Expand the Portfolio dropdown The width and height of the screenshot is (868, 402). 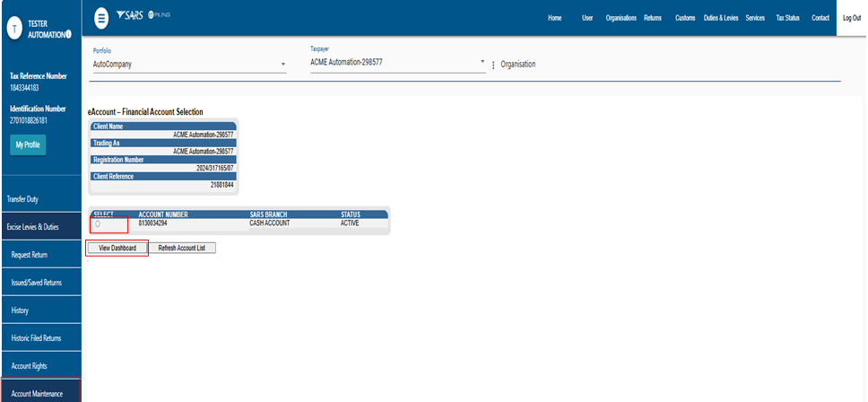point(282,65)
